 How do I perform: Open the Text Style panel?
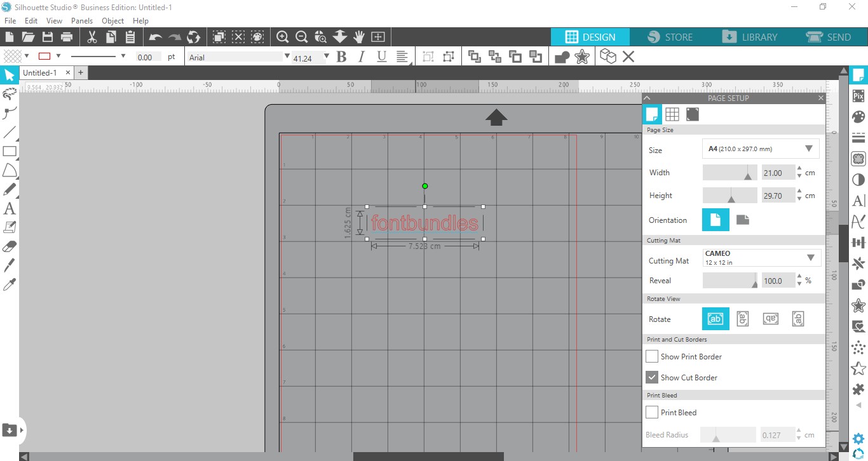click(858, 201)
